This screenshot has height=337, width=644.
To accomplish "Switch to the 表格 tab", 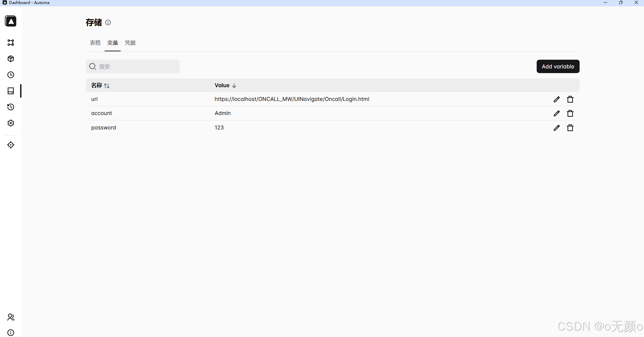I will click(x=95, y=43).
